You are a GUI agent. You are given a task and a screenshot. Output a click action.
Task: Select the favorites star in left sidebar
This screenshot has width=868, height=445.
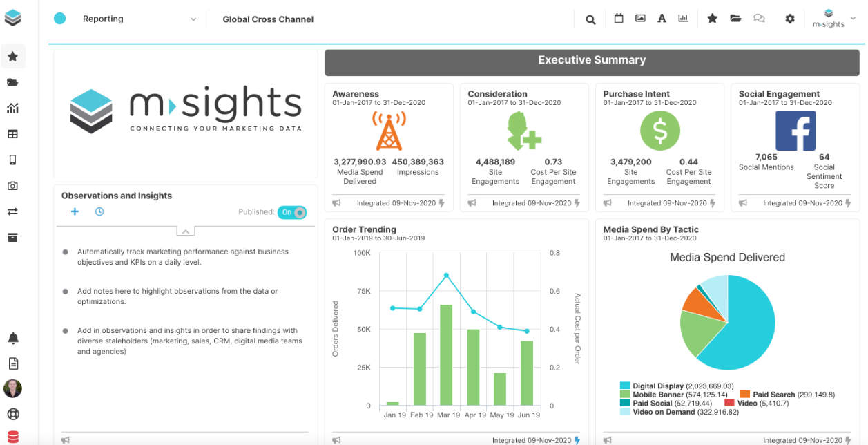(x=12, y=57)
